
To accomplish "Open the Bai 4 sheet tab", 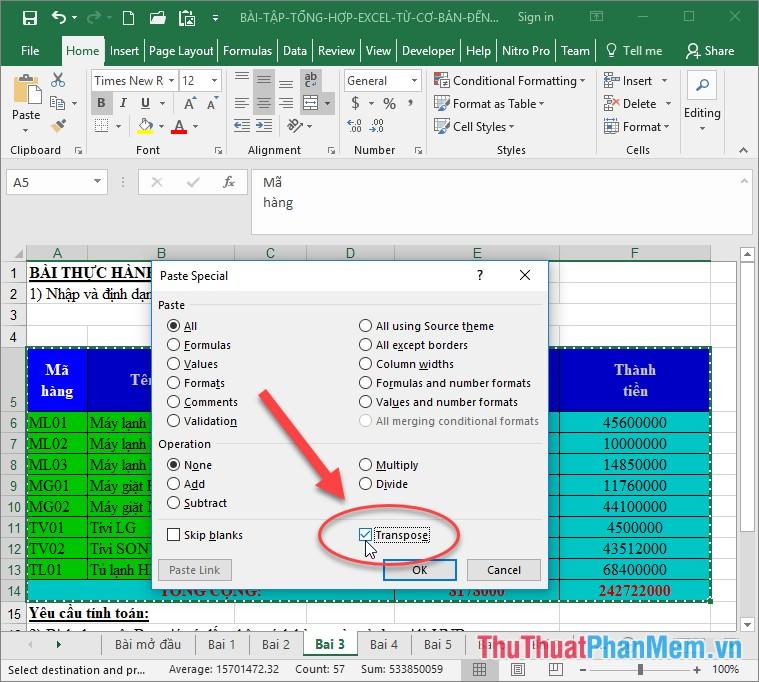I will click(x=384, y=645).
